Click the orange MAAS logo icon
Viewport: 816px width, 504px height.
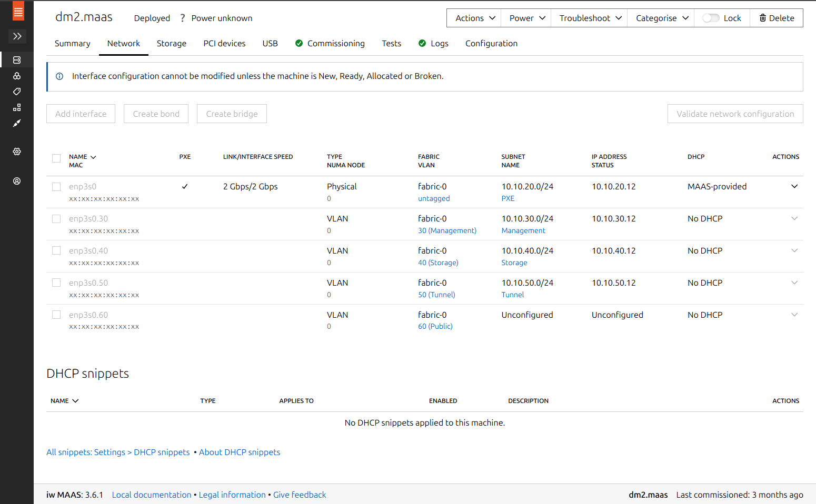18,12
